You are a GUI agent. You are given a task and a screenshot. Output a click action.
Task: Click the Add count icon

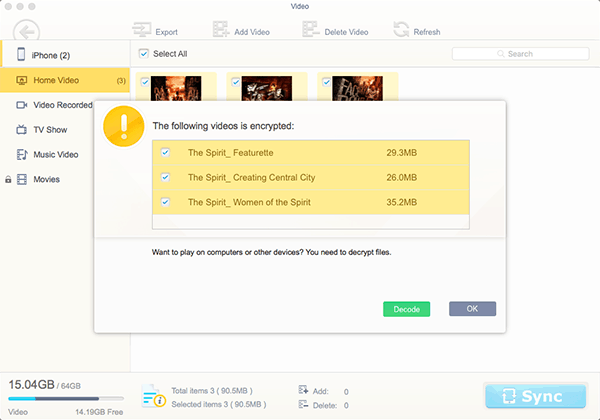coord(303,390)
